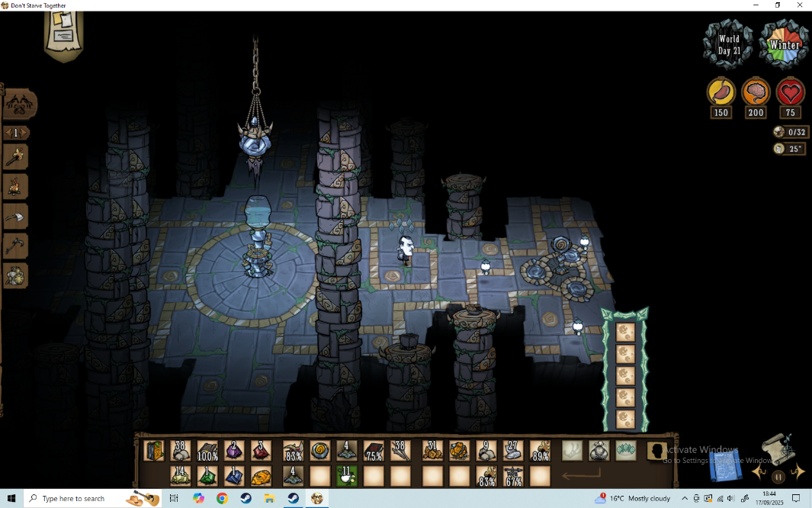Viewport: 812px width, 508px height.
Task: Pause the game with the pause button
Action: 778,477
